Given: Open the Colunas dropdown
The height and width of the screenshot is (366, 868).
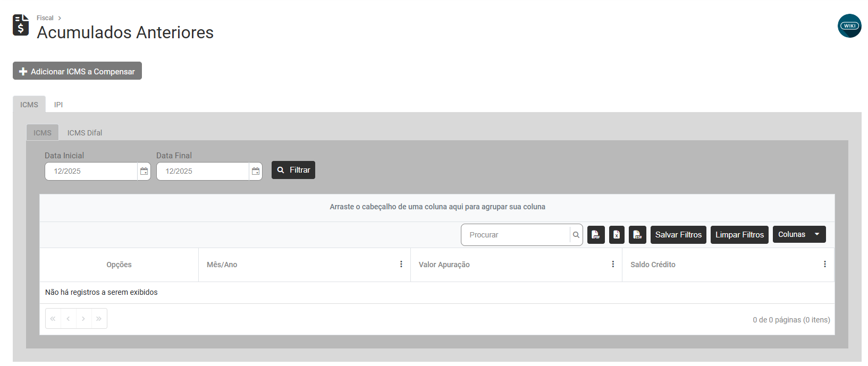Looking at the screenshot, I should [799, 234].
